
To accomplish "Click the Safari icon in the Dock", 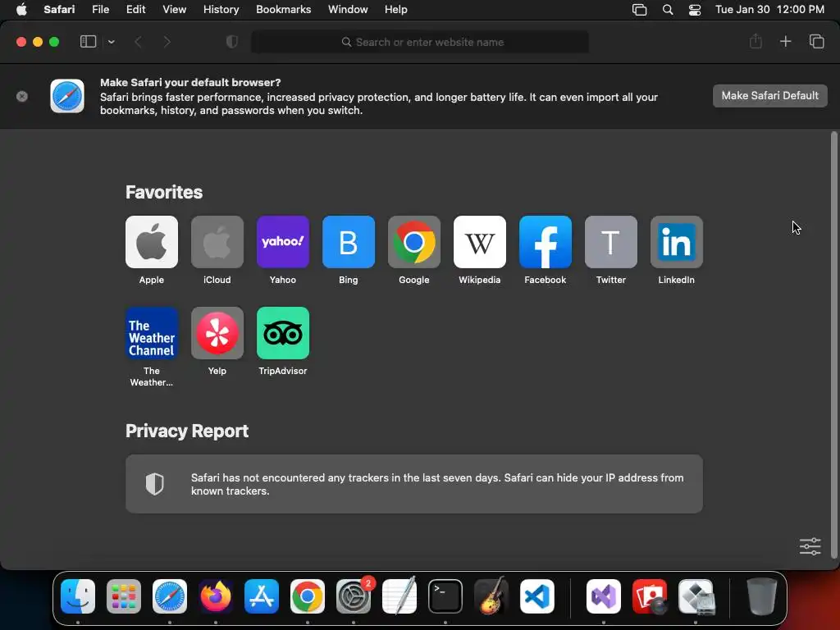I will tap(170, 596).
